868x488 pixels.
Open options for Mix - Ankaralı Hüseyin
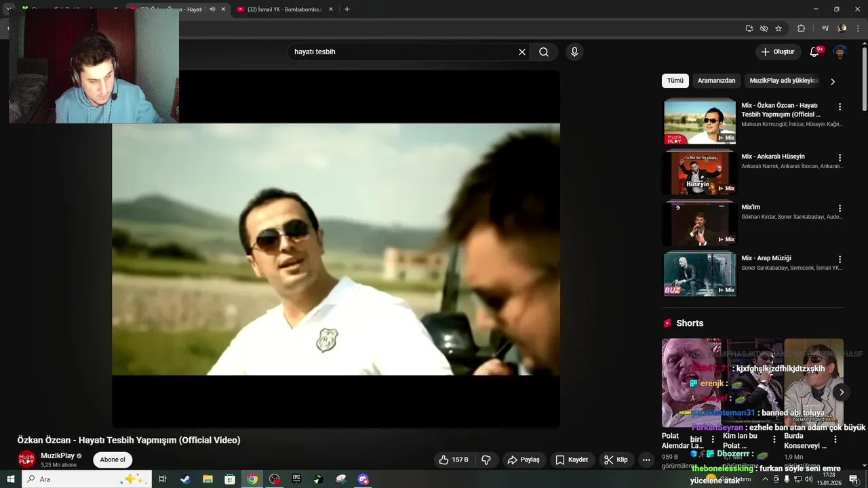[840, 158]
